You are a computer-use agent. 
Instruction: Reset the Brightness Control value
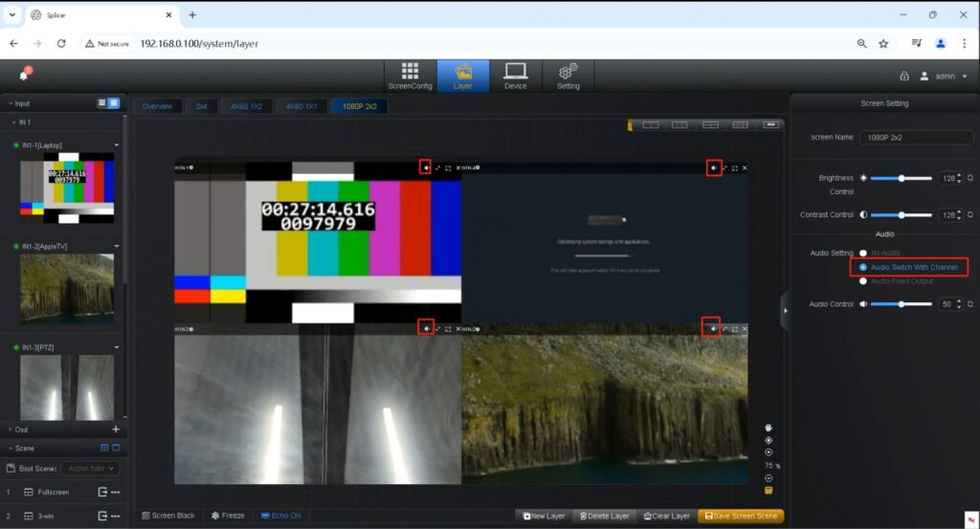pos(970,178)
